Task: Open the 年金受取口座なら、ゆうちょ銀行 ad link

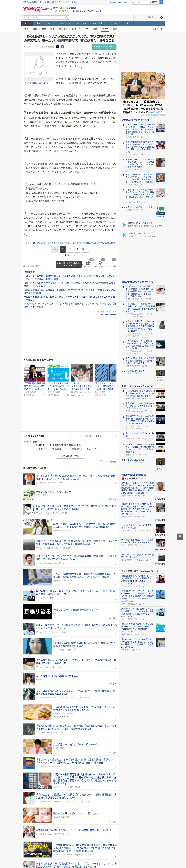Action: 53,492
